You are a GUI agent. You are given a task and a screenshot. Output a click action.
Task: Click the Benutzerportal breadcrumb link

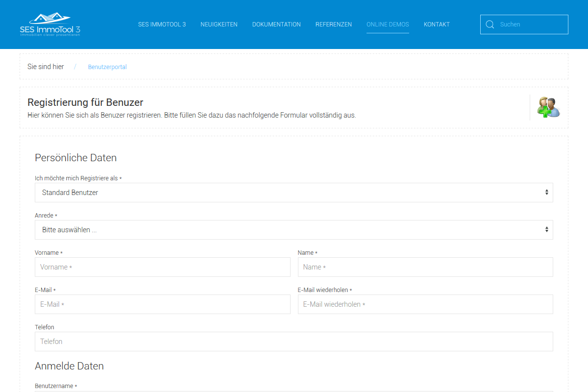coord(107,67)
